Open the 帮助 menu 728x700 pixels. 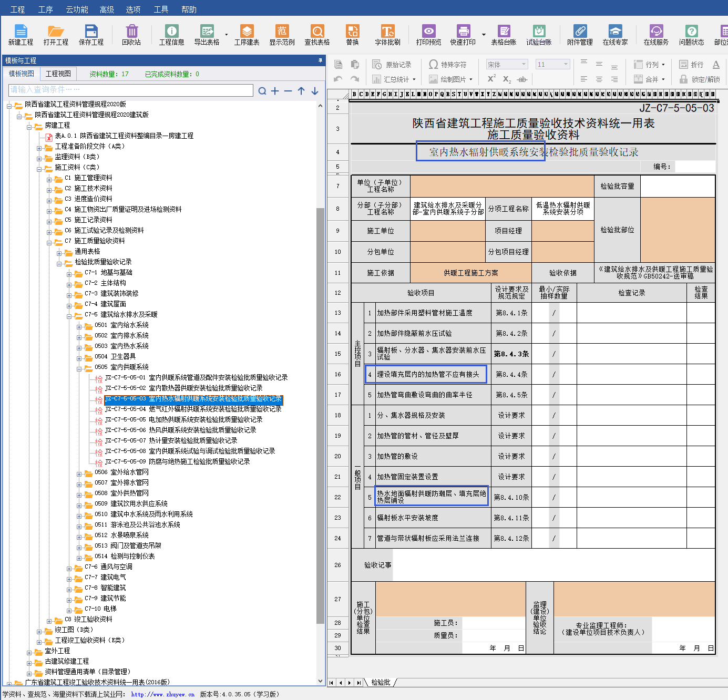tap(189, 9)
